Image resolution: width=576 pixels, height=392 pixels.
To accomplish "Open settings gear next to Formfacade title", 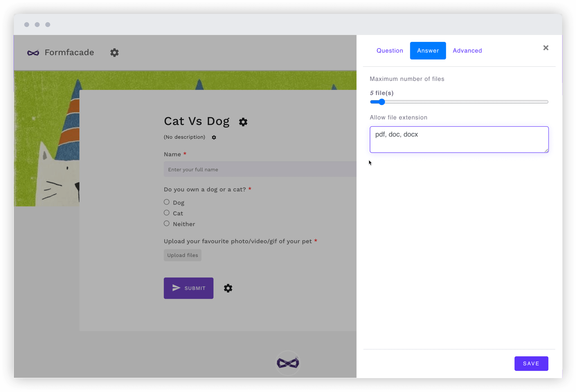I will 115,53.
